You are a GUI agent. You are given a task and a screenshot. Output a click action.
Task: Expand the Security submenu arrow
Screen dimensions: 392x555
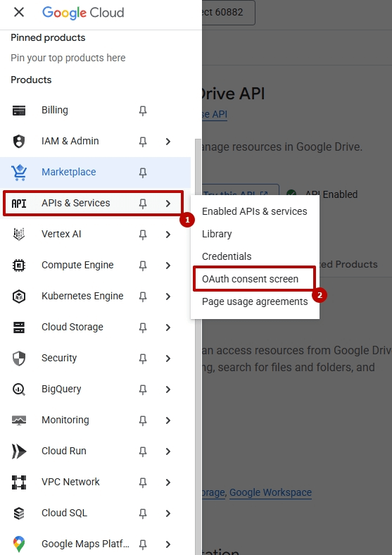tap(168, 358)
